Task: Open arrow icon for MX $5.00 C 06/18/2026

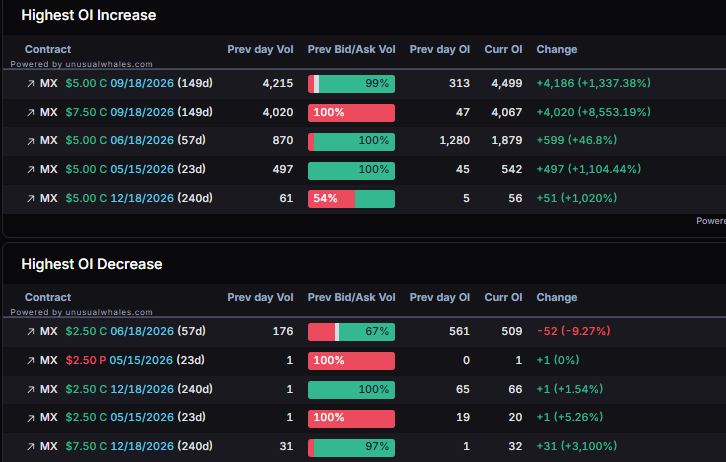Action: pos(31,141)
